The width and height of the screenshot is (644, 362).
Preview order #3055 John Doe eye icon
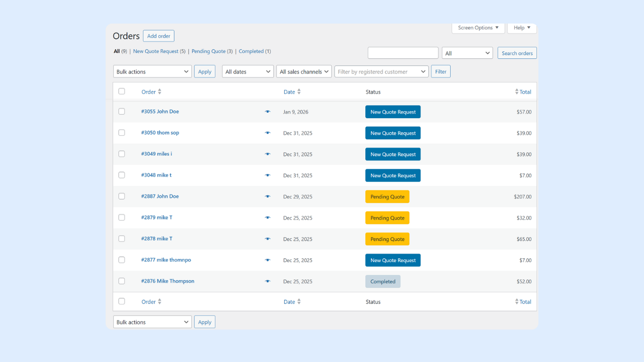pos(267,112)
